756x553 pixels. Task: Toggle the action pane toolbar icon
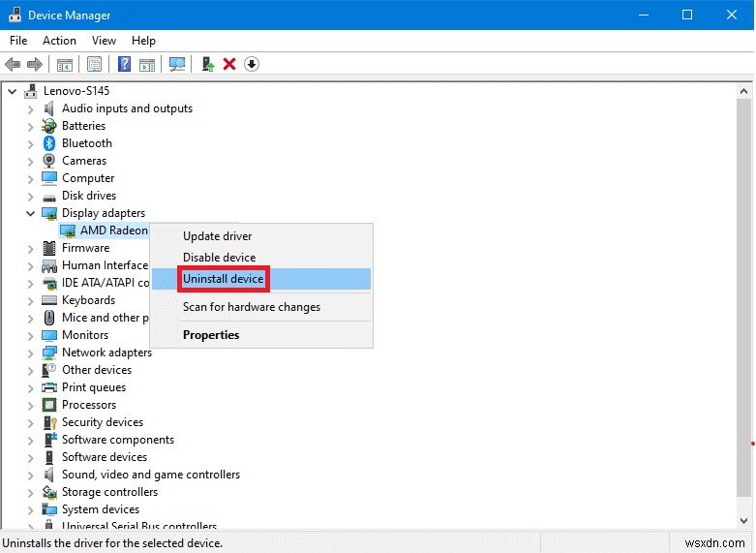pyautogui.click(x=147, y=64)
